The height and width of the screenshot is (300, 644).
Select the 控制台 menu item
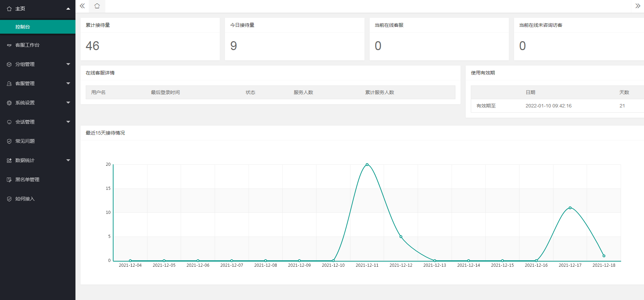tap(23, 27)
